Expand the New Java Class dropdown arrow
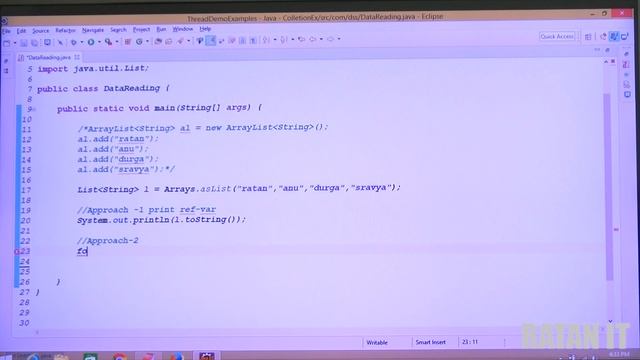 [147, 42]
